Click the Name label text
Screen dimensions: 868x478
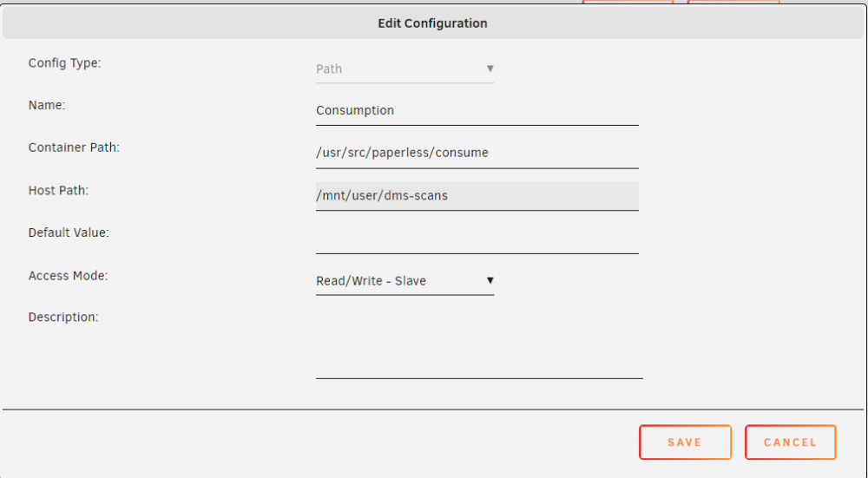click(x=47, y=105)
